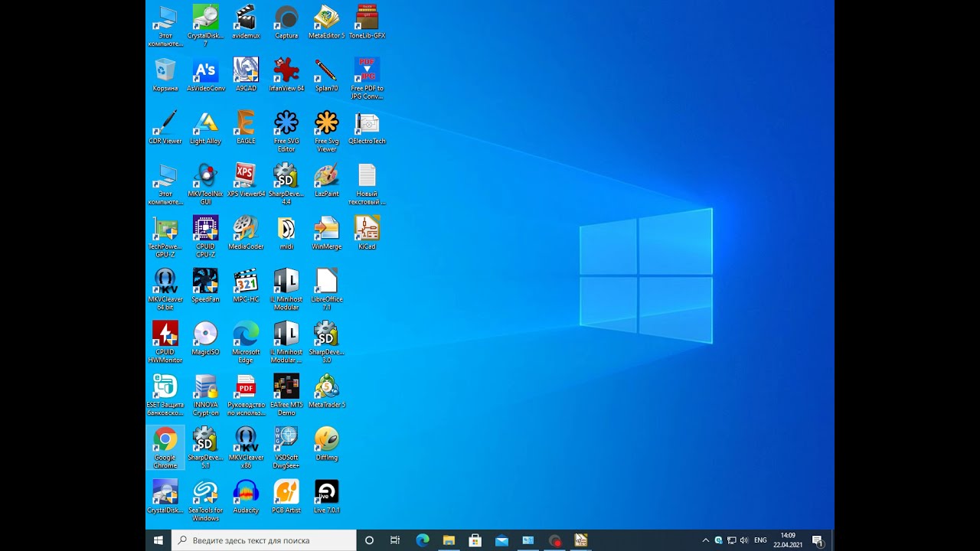Show hidden system tray icons

(706, 540)
